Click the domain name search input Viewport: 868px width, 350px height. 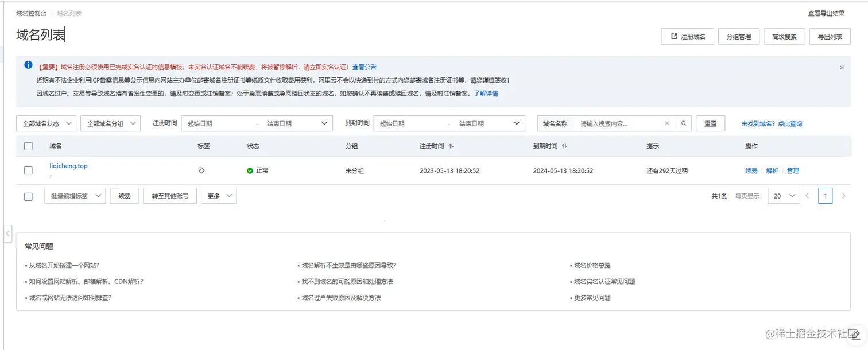pyautogui.click(x=618, y=123)
